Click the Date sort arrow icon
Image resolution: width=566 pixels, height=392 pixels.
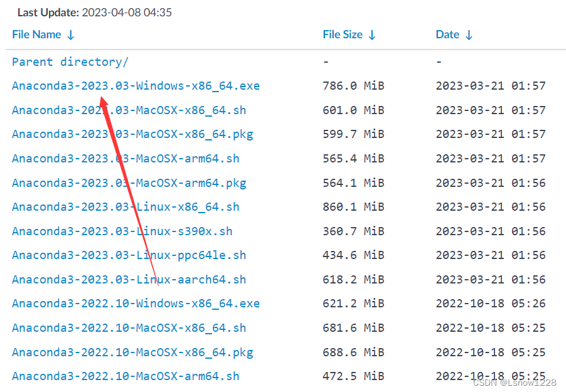click(469, 35)
